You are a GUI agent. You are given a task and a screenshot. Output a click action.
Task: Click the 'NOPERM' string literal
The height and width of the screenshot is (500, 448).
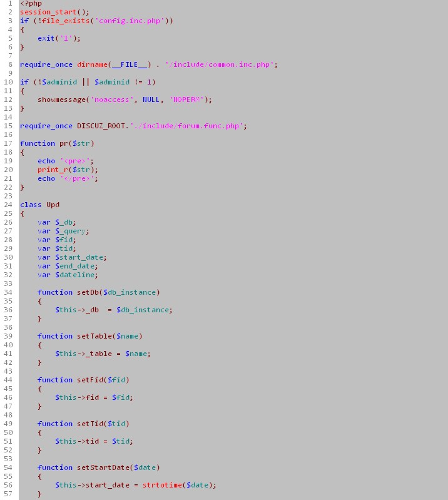pos(186,99)
